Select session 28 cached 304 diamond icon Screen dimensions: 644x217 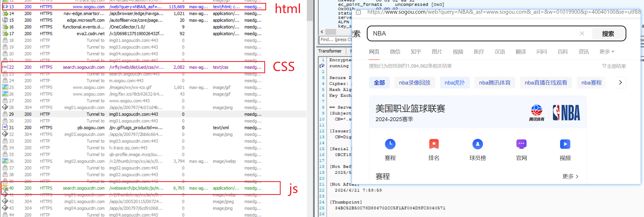[5, 107]
